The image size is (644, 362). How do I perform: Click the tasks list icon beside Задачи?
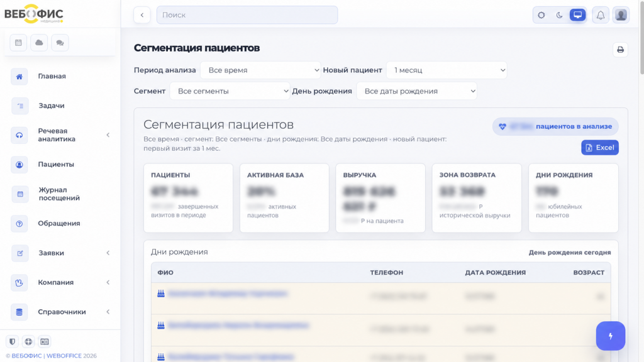click(19, 106)
